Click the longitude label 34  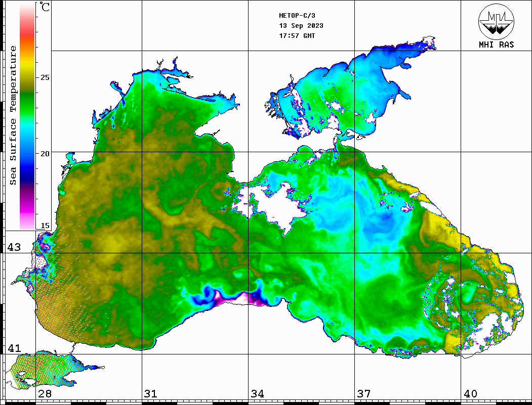pyautogui.click(x=257, y=393)
